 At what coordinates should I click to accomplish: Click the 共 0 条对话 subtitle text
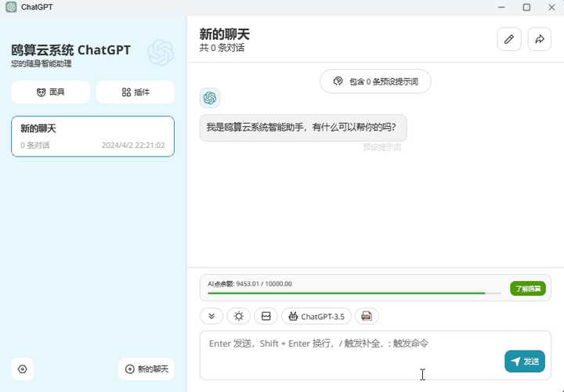(222, 48)
